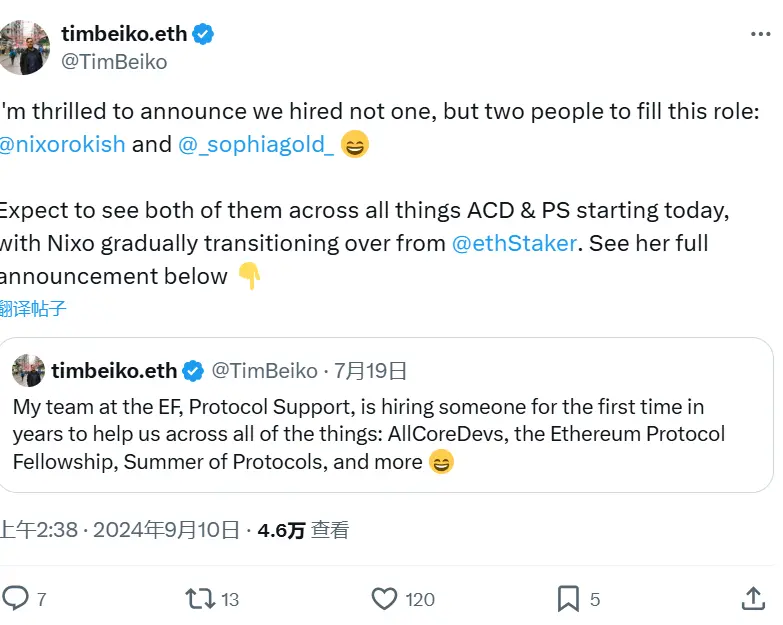The width and height of the screenshot is (783, 625).
Task: Click the share upload icon
Action: point(752,598)
